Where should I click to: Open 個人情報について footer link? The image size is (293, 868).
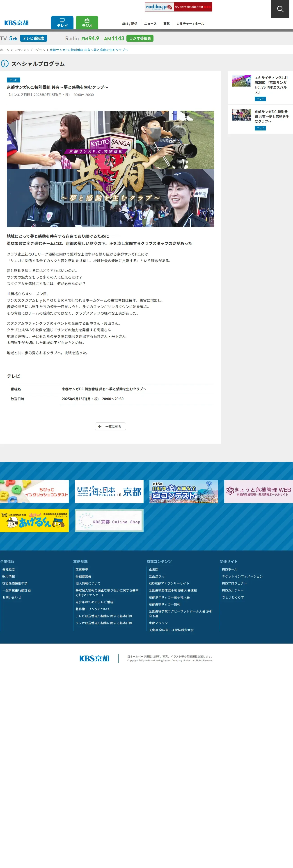[88, 583]
